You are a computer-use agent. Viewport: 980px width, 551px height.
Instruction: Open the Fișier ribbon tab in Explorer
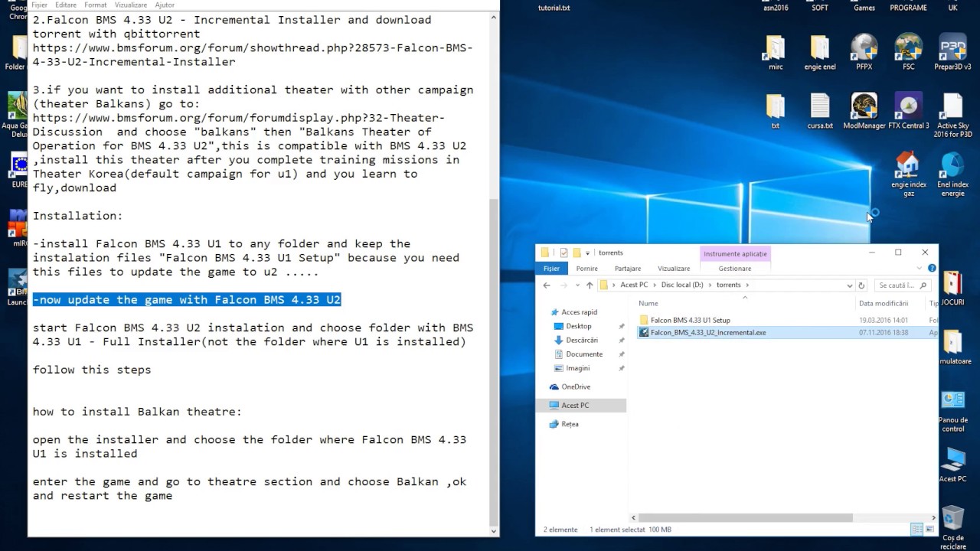[551, 269]
